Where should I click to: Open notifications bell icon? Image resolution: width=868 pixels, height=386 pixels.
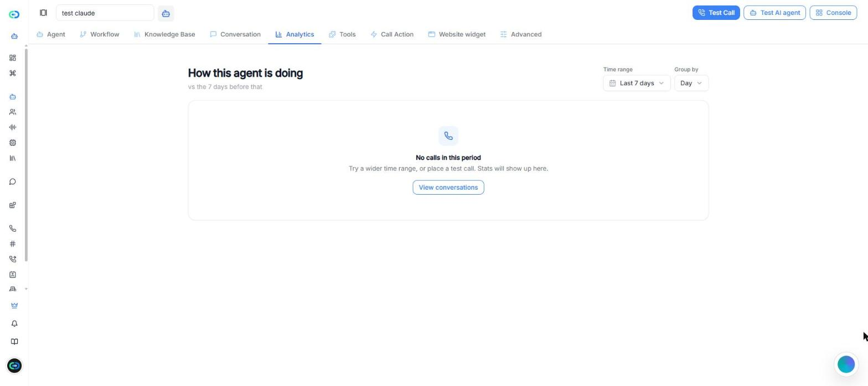click(x=14, y=324)
